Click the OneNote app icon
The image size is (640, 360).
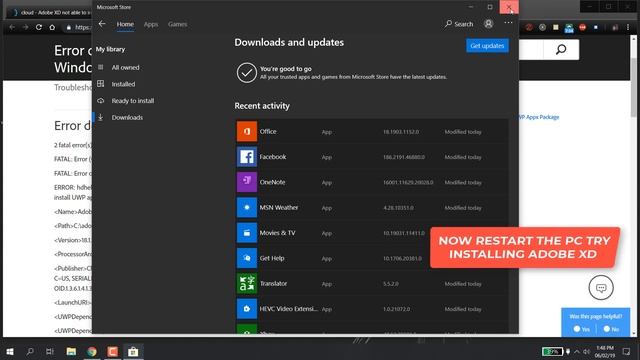[x=247, y=182]
